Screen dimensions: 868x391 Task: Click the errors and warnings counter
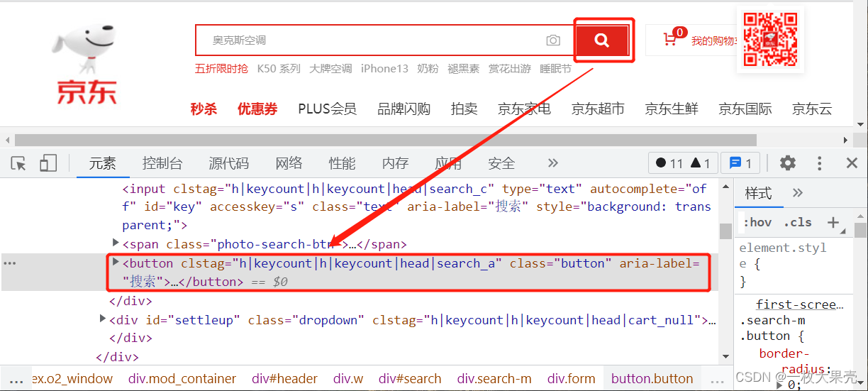click(683, 163)
